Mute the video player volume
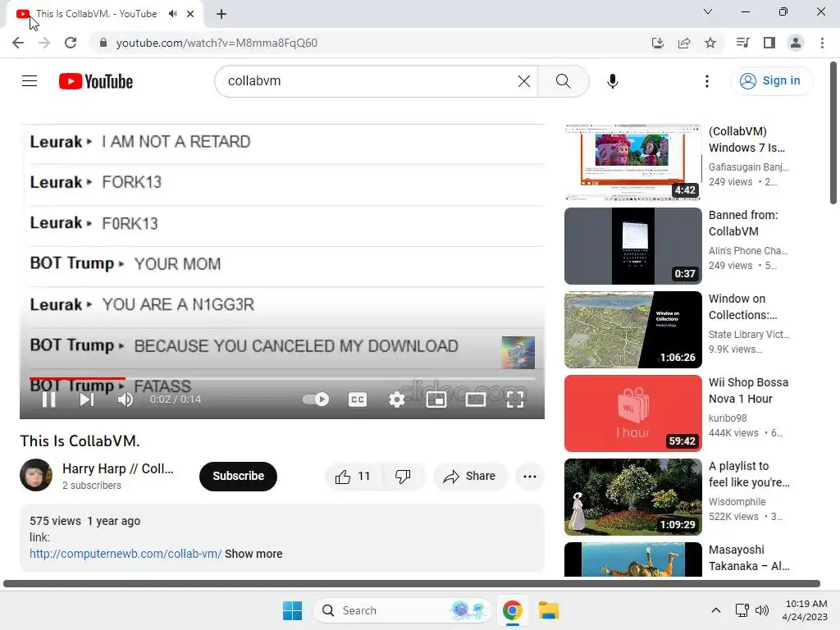Image resolution: width=840 pixels, height=630 pixels. [x=125, y=399]
